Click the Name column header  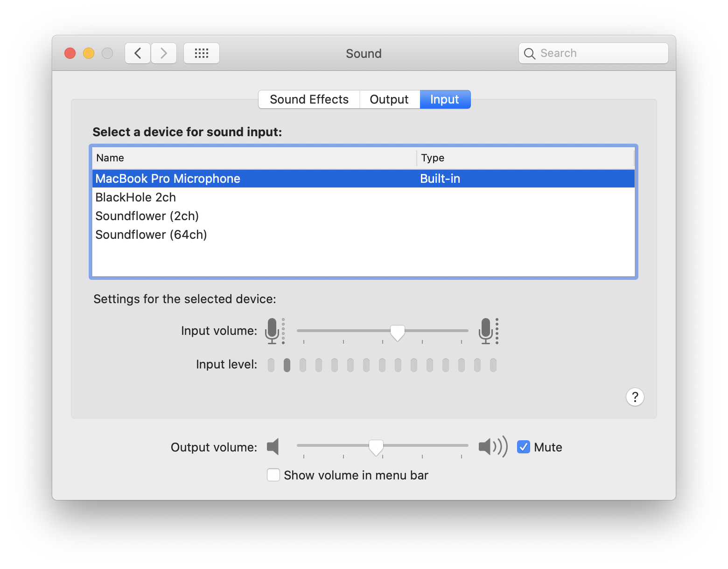[x=254, y=158]
